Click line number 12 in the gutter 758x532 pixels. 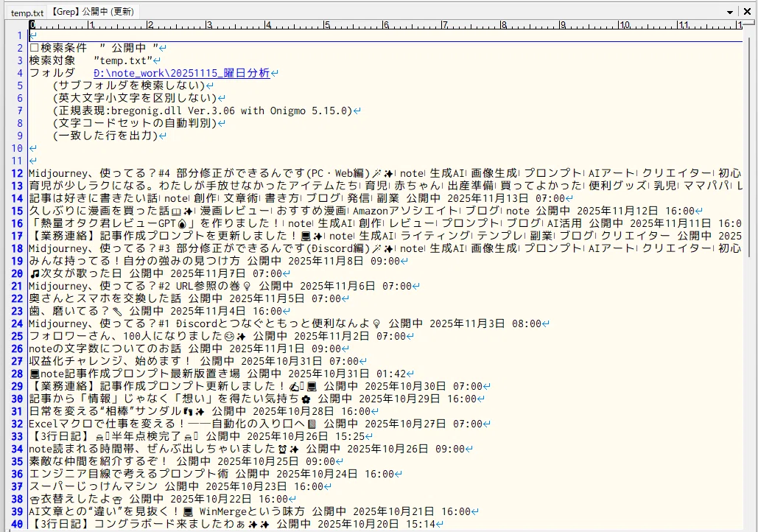click(17, 173)
